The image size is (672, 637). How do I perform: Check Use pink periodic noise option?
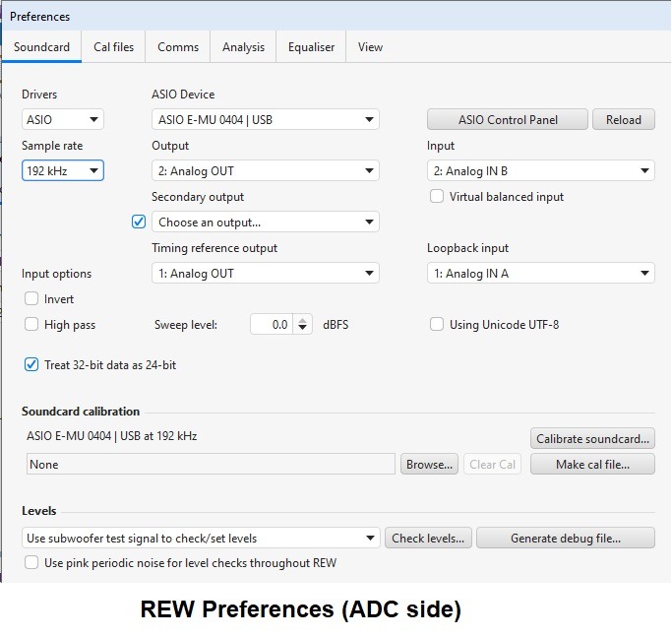click(x=31, y=562)
